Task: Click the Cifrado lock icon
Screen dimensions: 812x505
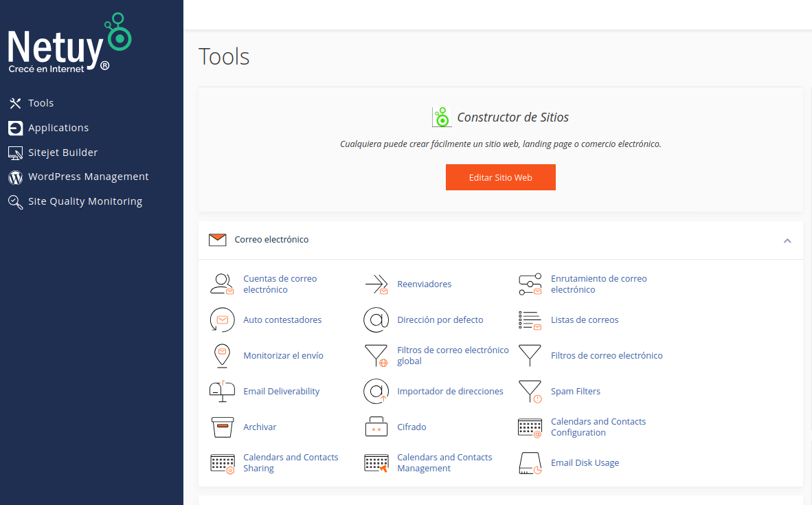Action: pos(376,427)
